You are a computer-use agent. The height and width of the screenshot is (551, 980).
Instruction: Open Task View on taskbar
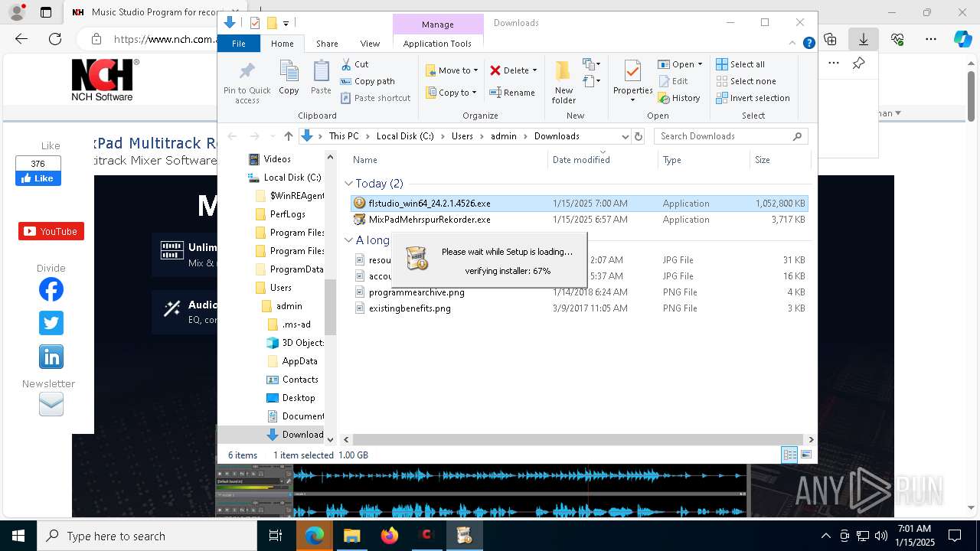[276, 536]
